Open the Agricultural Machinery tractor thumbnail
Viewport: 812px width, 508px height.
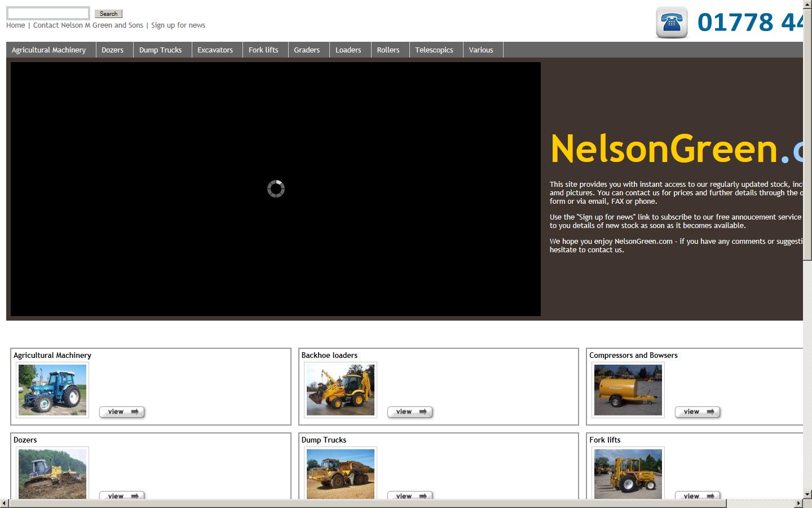(x=52, y=390)
